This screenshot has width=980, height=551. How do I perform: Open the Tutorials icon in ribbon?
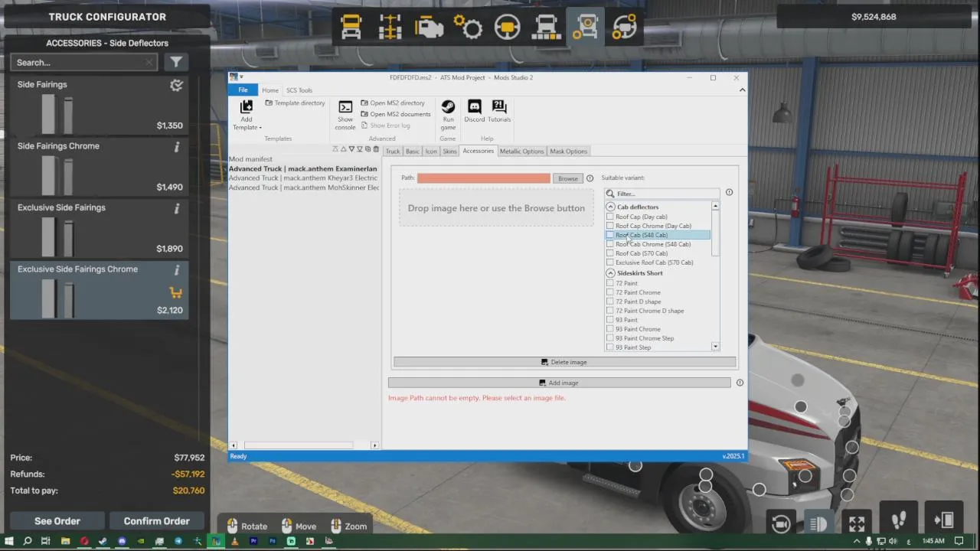point(499,106)
